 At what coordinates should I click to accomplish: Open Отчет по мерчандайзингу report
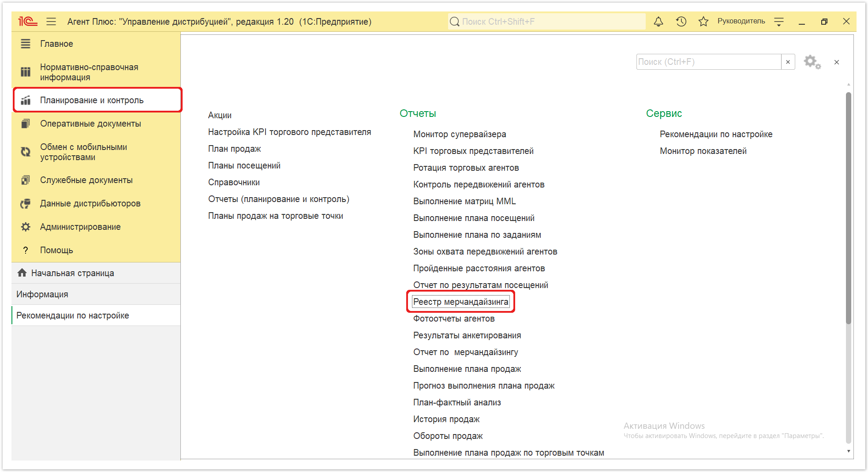tap(465, 352)
